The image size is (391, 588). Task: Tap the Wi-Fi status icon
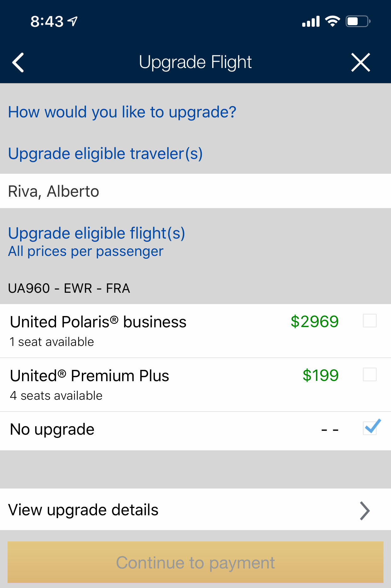point(332,21)
